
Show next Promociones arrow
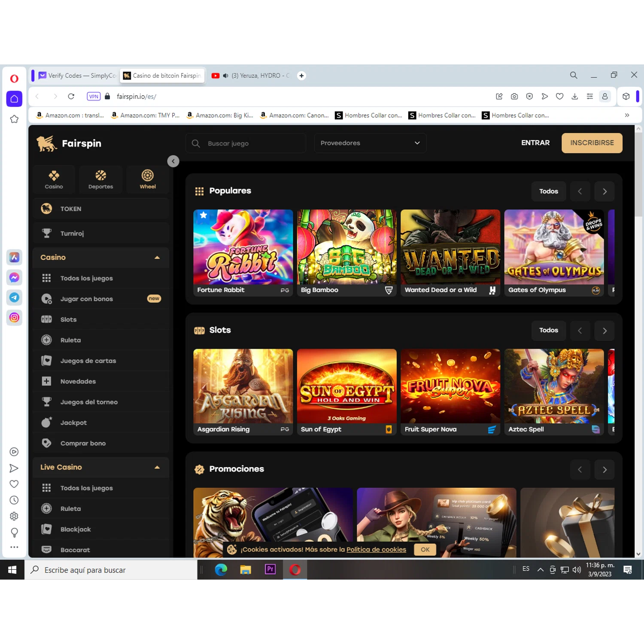(605, 470)
